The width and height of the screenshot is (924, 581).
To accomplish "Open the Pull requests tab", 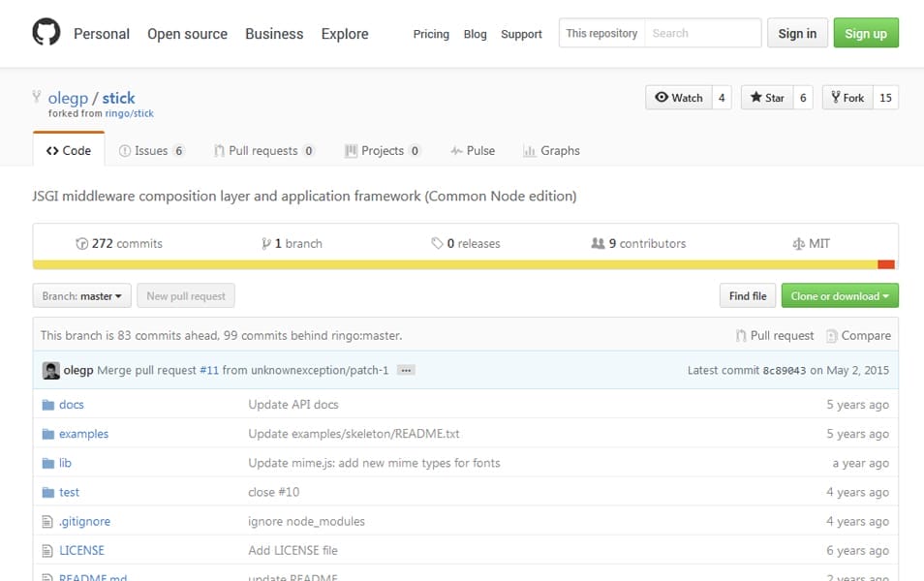I will (x=263, y=151).
